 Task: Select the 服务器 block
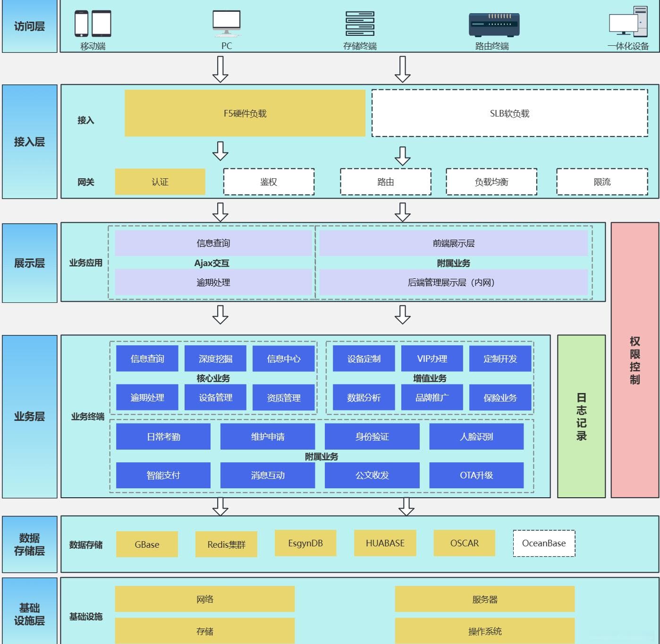485,599
